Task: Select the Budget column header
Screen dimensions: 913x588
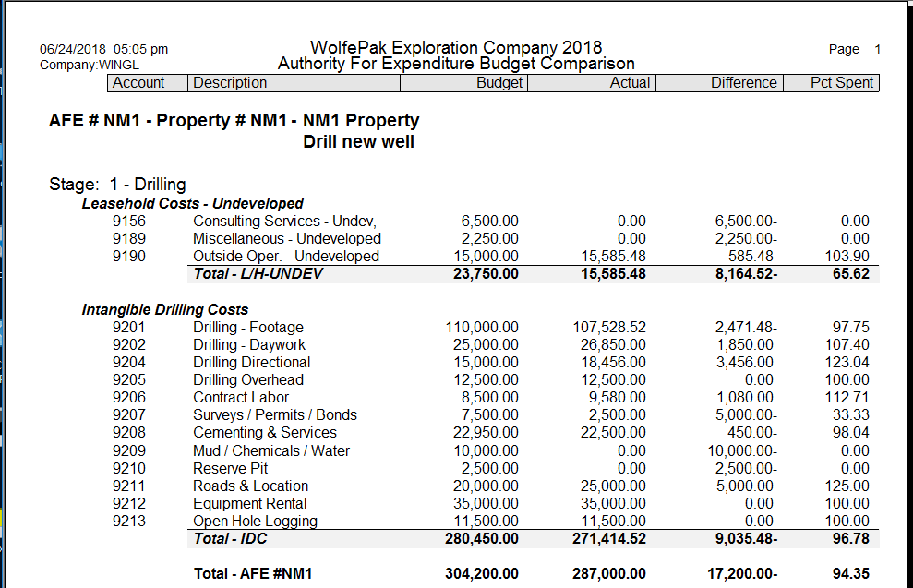Action: tap(499, 82)
